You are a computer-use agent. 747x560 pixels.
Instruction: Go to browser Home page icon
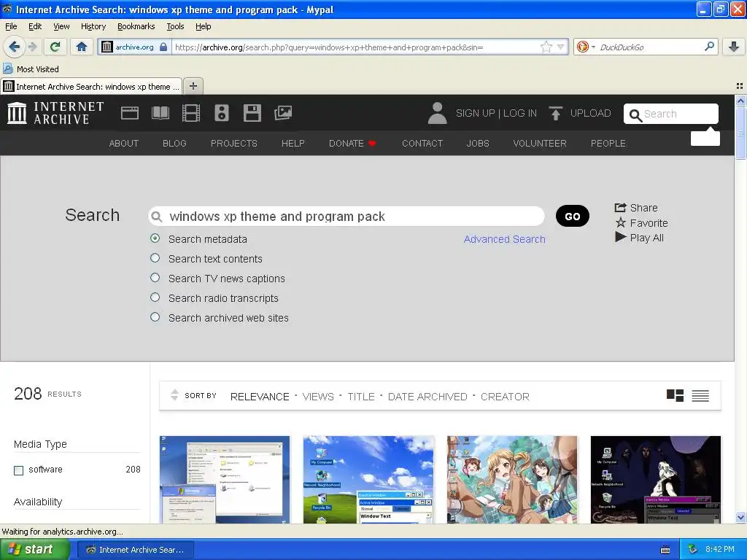[x=82, y=47]
